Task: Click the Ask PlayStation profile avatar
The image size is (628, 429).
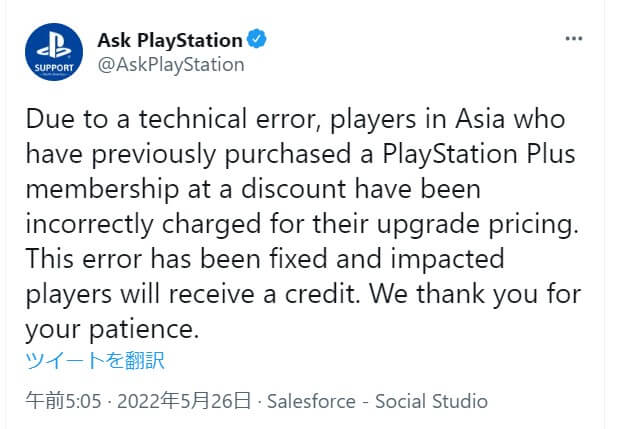Action: click(x=54, y=52)
